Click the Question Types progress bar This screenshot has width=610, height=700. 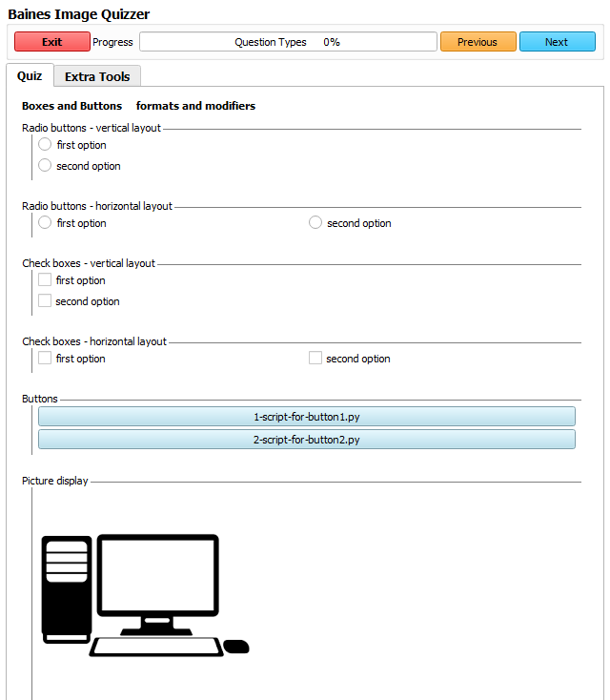point(288,42)
